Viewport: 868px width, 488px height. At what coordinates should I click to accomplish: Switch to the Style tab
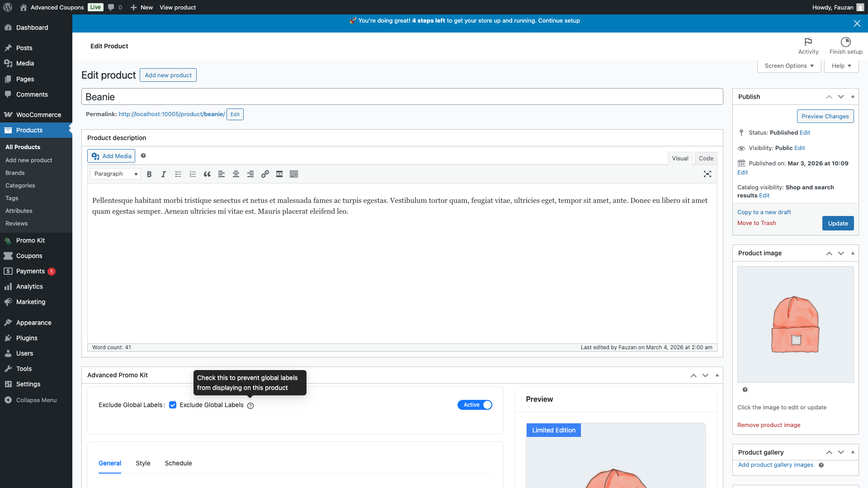click(143, 463)
